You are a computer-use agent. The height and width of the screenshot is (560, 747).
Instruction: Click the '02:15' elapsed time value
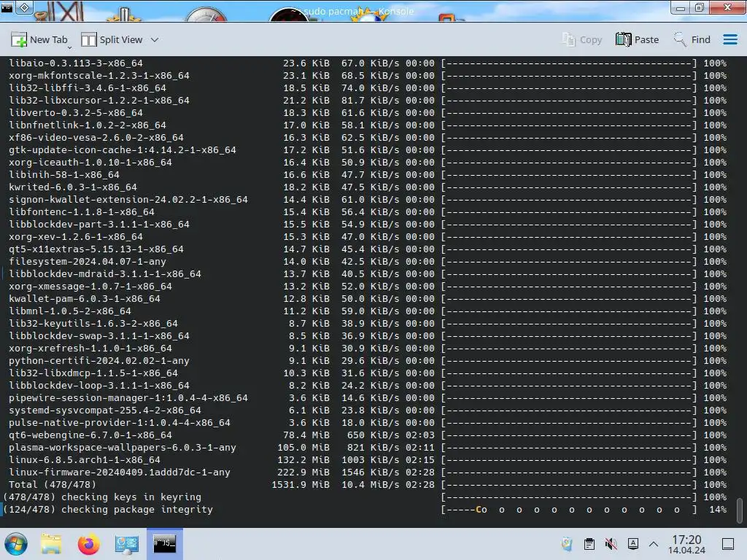(x=420, y=459)
